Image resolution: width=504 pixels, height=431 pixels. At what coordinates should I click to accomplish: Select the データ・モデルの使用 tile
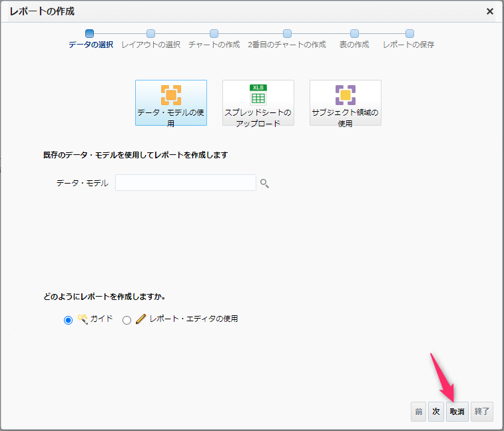click(x=171, y=103)
